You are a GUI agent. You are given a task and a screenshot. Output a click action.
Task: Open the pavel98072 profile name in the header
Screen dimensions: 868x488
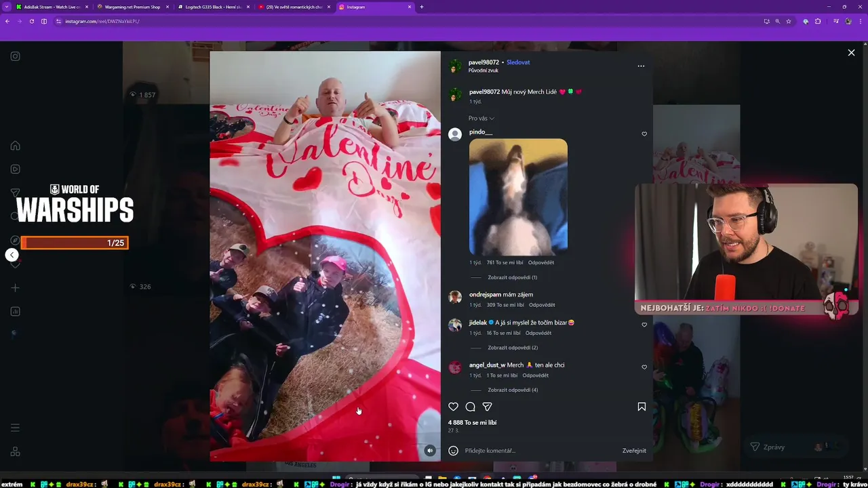pos(484,62)
